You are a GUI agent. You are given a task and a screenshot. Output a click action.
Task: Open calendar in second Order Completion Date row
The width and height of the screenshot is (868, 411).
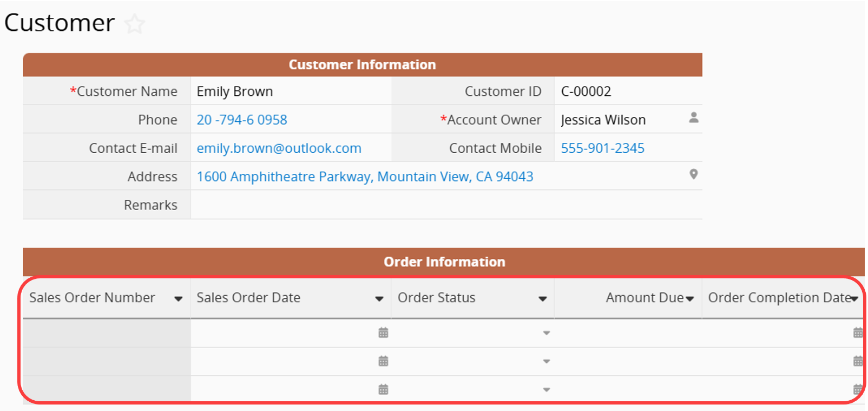pyautogui.click(x=858, y=361)
